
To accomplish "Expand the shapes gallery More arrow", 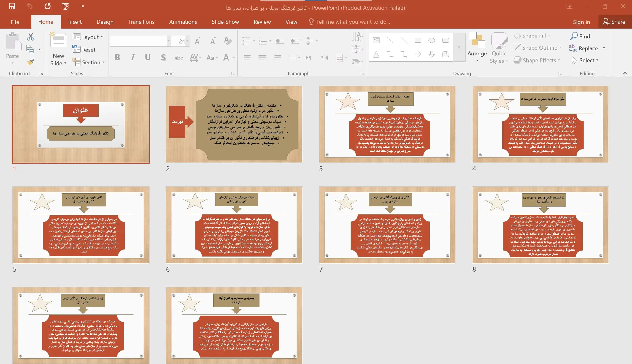I will (x=459, y=48).
